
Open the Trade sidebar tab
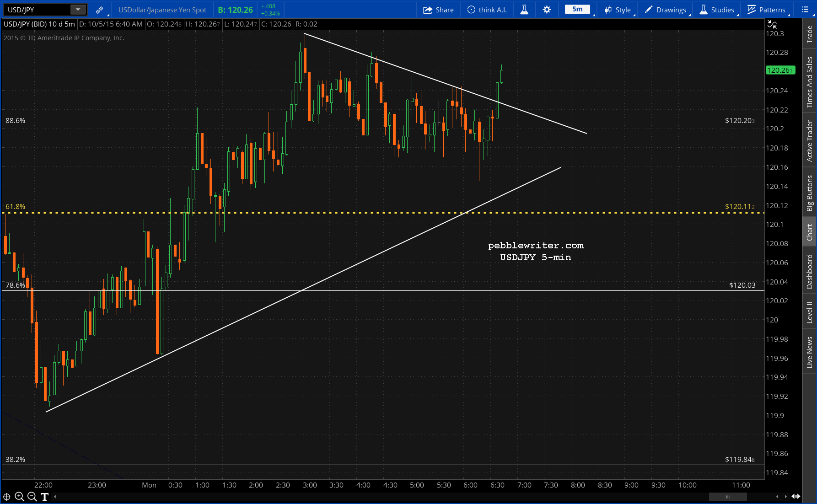pyautogui.click(x=810, y=35)
